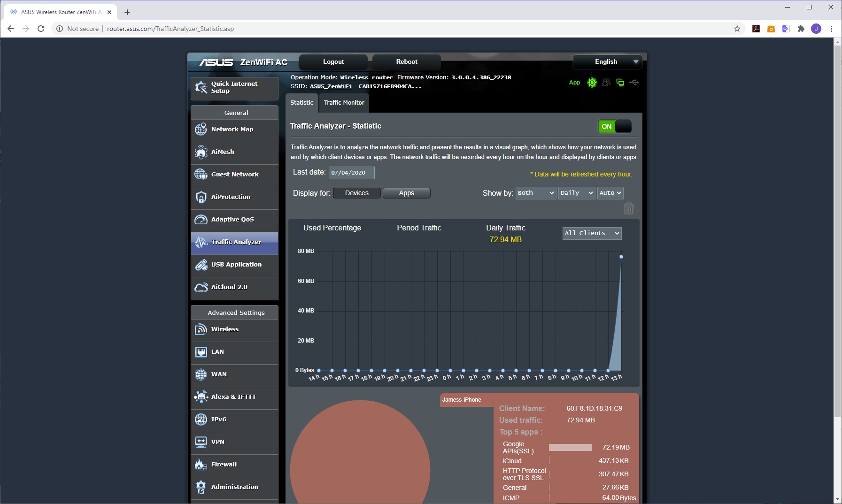This screenshot has width=842, height=504.
Task: Click the Google APIs(SSL) usage bar
Action: tap(570, 448)
